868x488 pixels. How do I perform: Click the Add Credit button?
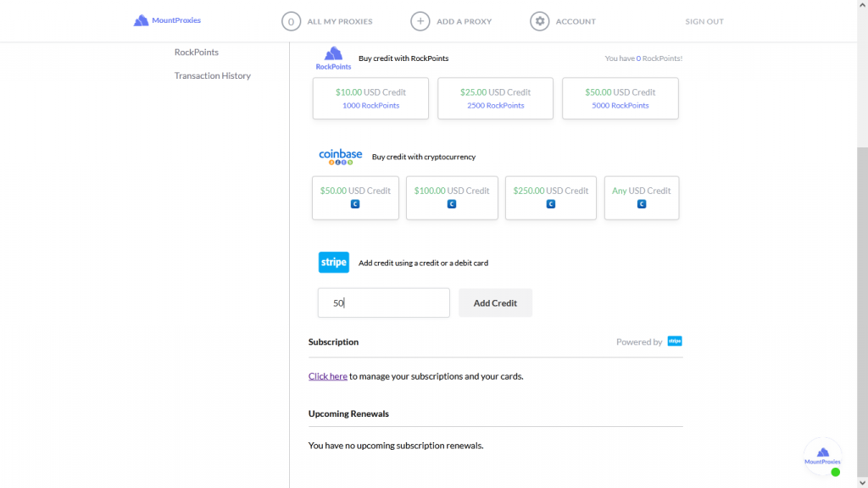click(495, 302)
